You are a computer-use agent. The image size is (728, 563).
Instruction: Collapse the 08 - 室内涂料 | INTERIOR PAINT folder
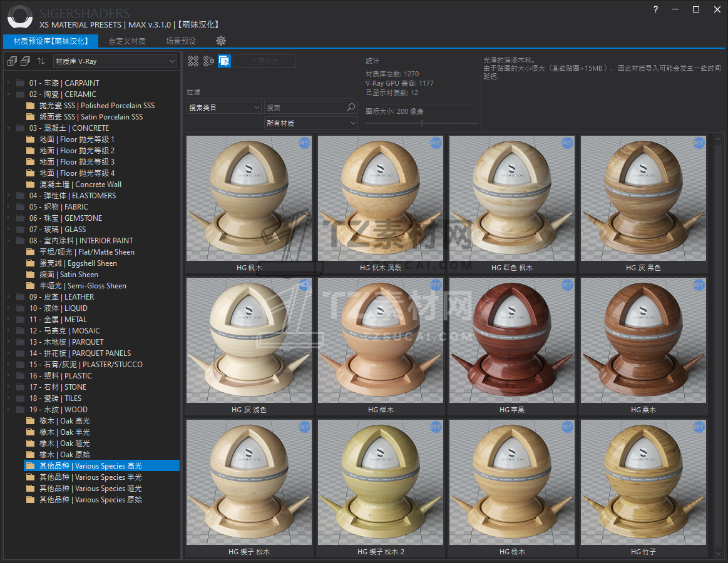tap(8, 240)
